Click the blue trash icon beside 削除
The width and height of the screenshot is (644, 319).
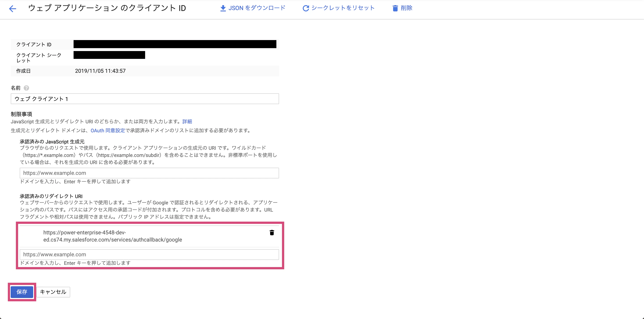[x=395, y=8]
